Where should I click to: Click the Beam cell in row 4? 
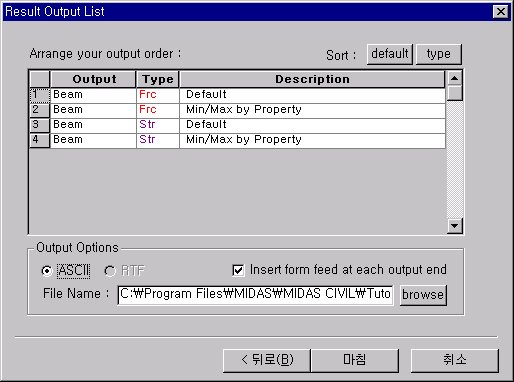[x=93, y=140]
